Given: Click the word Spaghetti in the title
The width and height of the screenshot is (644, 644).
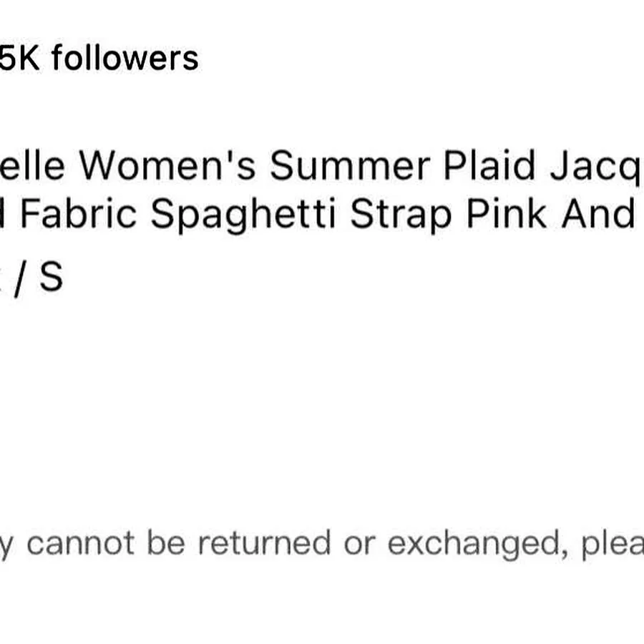Looking at the screenshot, I should click(x=243, y=215).
